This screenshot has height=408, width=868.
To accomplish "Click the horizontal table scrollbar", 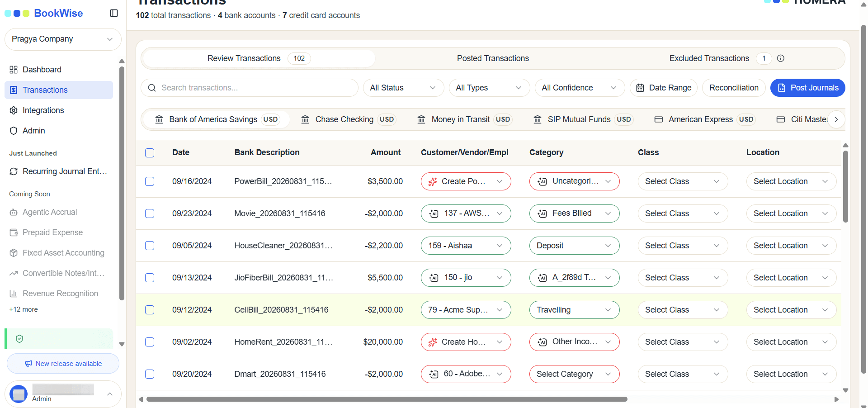I will pos(387,399).
